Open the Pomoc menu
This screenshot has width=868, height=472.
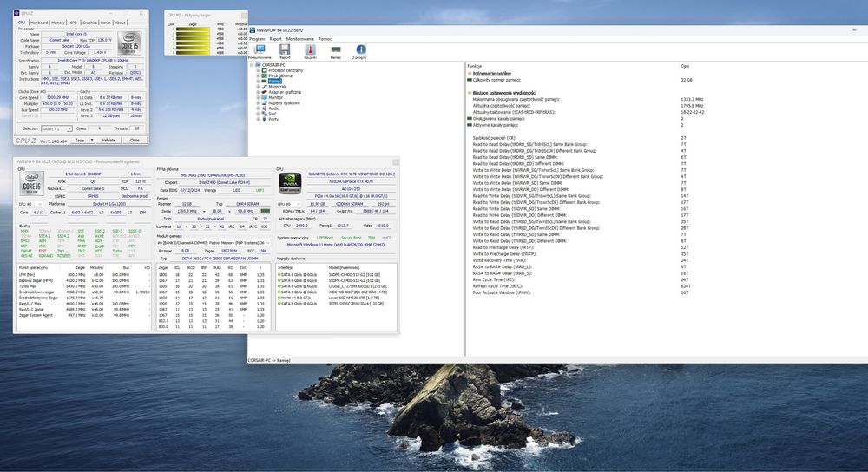[x=325, y=39]
